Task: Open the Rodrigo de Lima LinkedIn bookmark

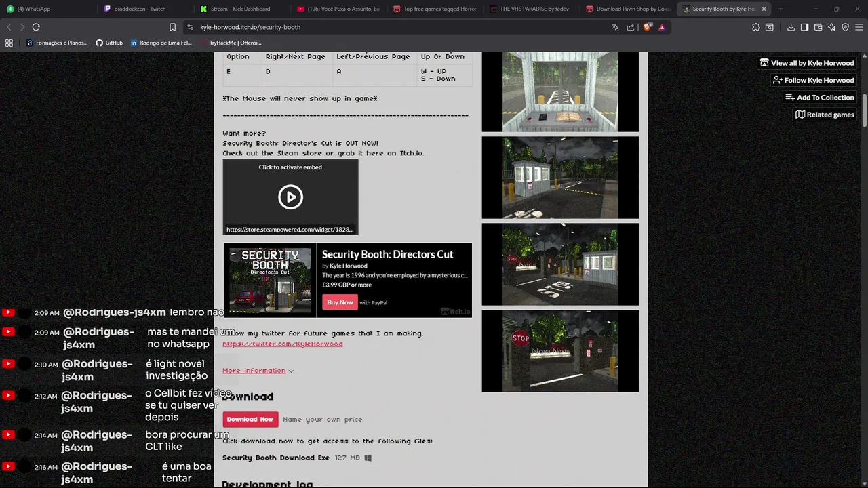Action: [x=161, y=43]
